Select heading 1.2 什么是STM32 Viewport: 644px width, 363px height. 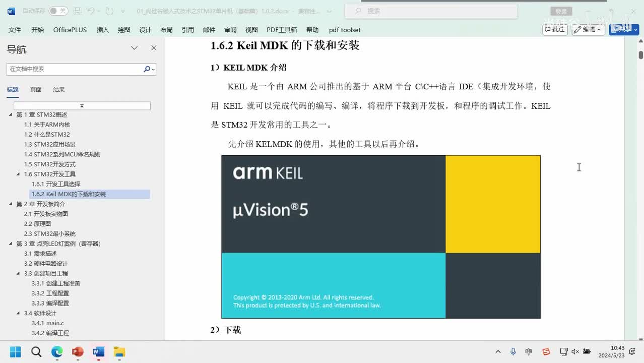(x=47, y=135)
